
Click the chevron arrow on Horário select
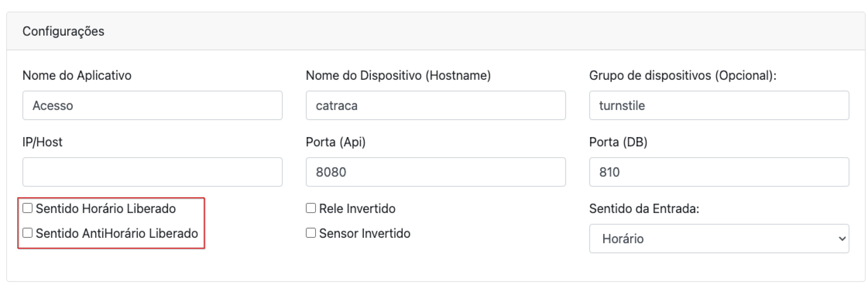[x=842, y=239]
